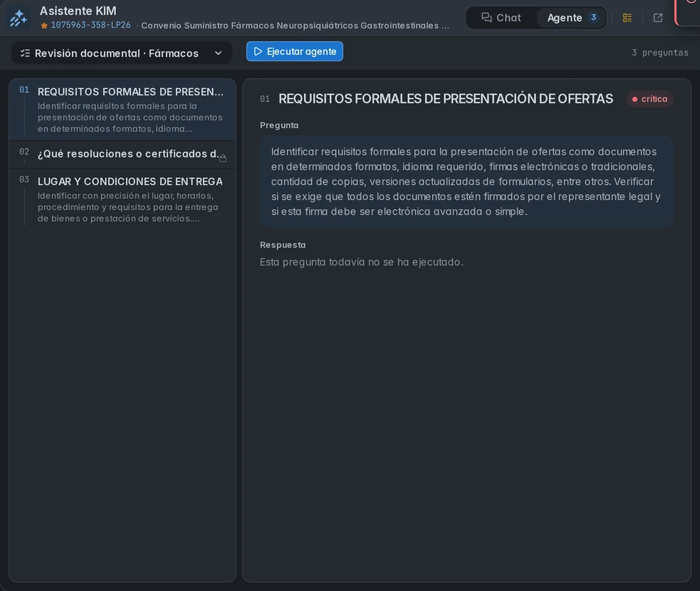
Task: Select question 01 Requisitos formales in the list
Action: pyautogui.click(x=122, y=110)
